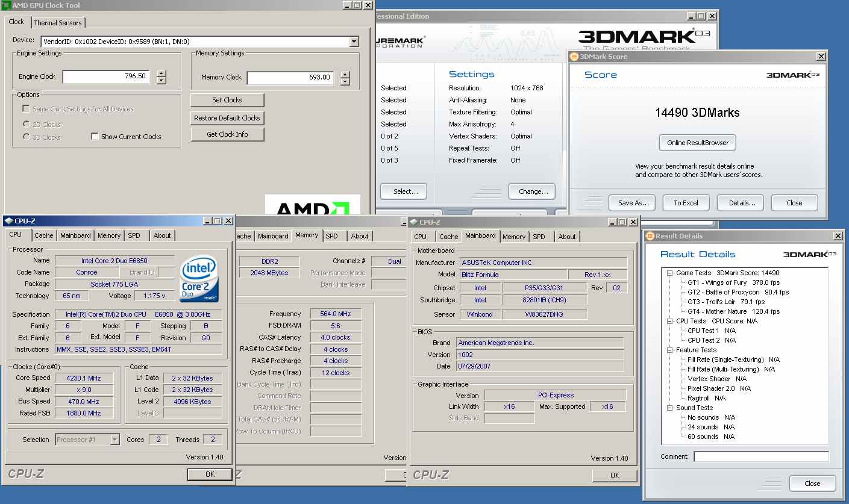Click the 3DMark Score window icon

[574, 57]
